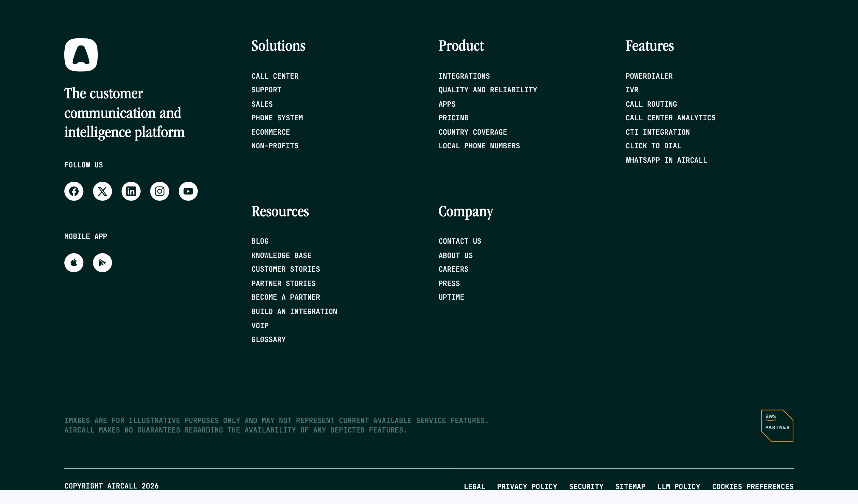Open the X (Twitter) social icon
Image resolution: width=858 pixels, height=504 pixels.
(102, 192)
